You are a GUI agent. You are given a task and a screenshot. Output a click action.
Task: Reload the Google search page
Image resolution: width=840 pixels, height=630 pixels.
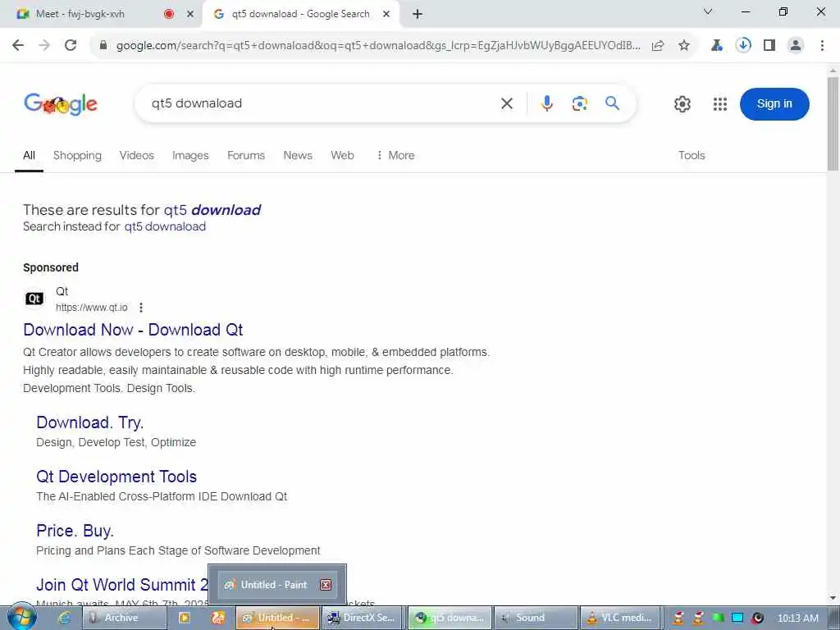click(71, 45)
